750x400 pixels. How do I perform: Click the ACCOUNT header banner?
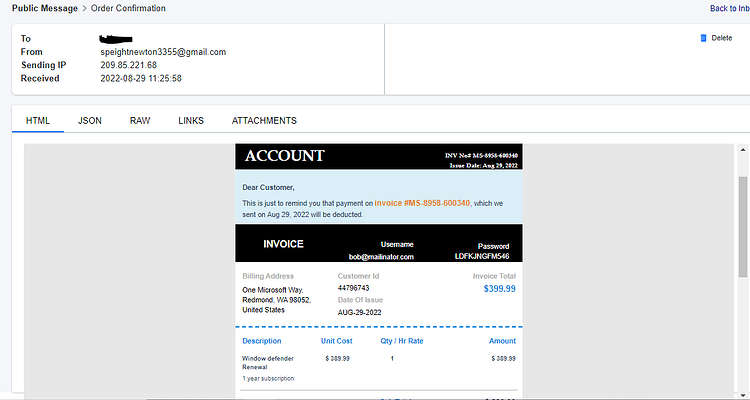pyautogui.click(x=379, y=156)
